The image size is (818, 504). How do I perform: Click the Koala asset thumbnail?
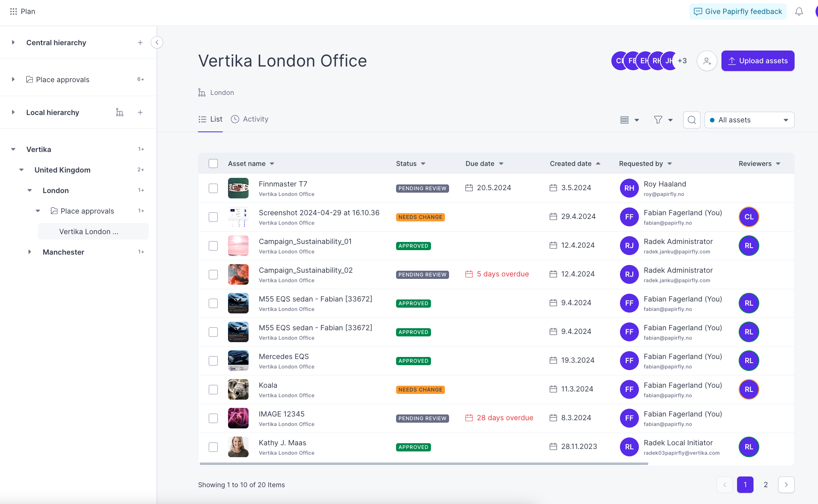coord(238,389)
